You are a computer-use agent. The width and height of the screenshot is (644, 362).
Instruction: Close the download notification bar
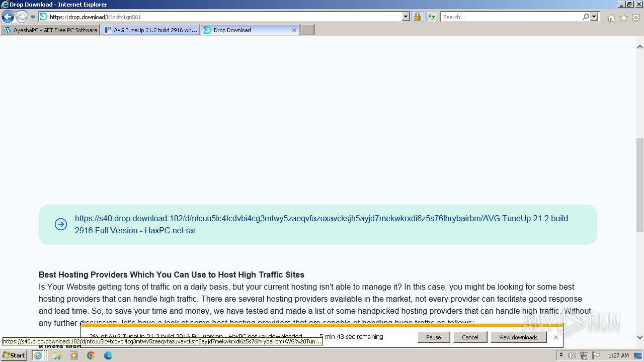click(x=555, y=337)
